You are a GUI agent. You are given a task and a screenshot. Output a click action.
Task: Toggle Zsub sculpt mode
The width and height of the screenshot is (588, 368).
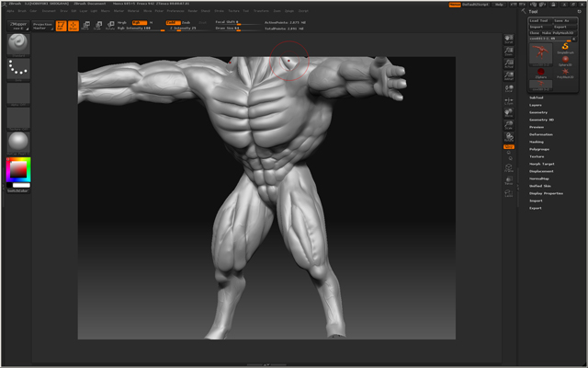[186, 22]
